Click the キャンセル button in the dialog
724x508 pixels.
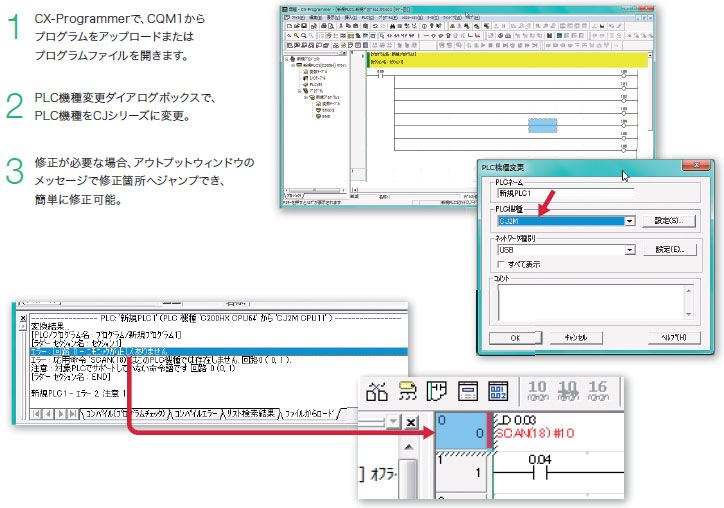(x=576, y=338)
